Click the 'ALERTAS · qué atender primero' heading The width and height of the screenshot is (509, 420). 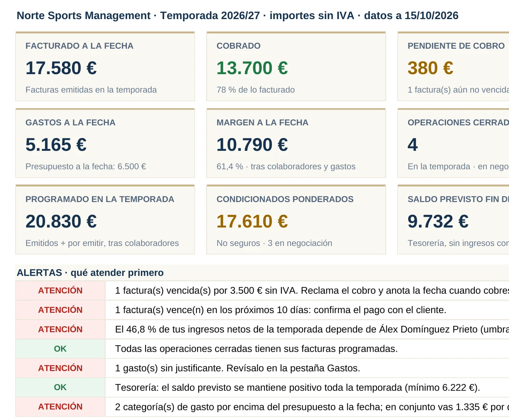click(90, 273)
